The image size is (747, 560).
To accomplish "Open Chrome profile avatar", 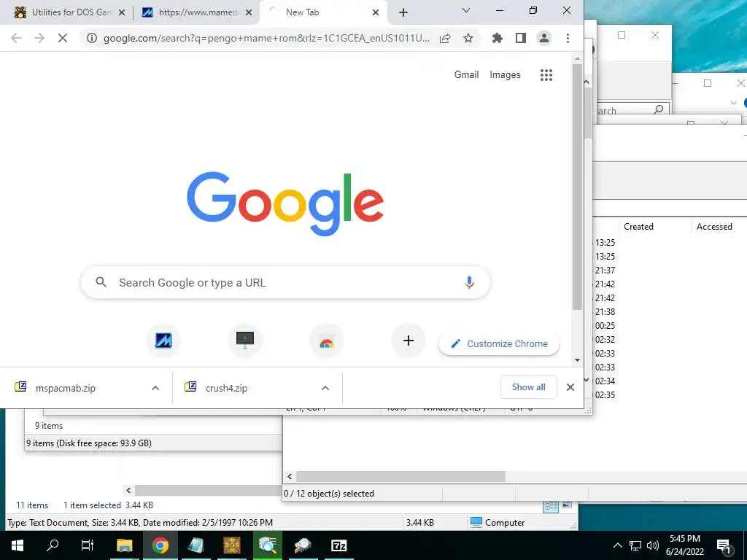I will (x=544, y=38).
